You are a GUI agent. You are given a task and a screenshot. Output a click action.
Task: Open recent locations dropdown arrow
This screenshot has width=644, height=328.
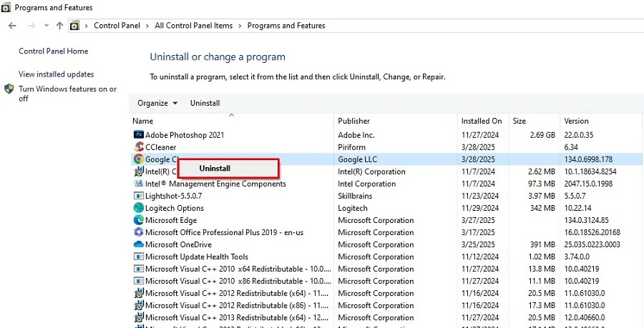(47, 26)
